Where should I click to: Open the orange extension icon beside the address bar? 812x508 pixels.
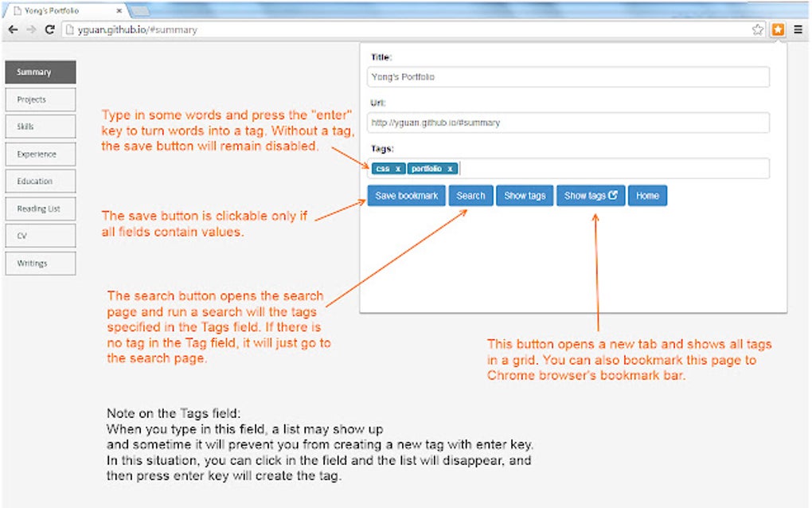click(x=776, y=29)
